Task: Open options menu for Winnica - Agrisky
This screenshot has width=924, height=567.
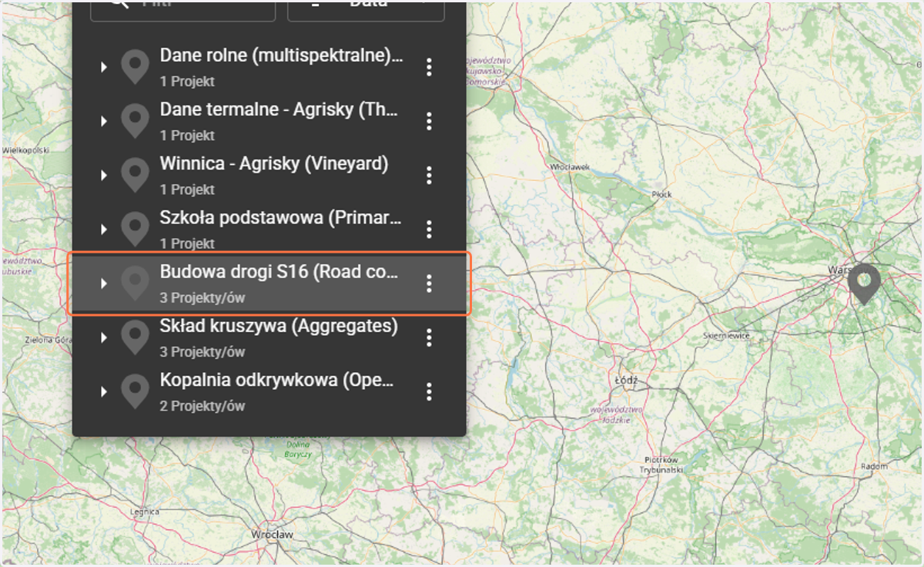Action: (x=429, y=175)
